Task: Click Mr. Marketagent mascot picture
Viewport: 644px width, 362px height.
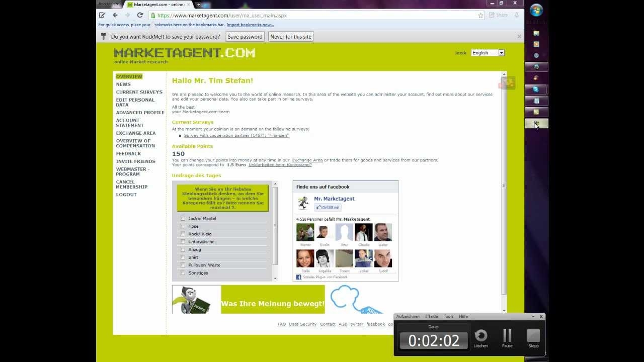Action: click(303, 203)
